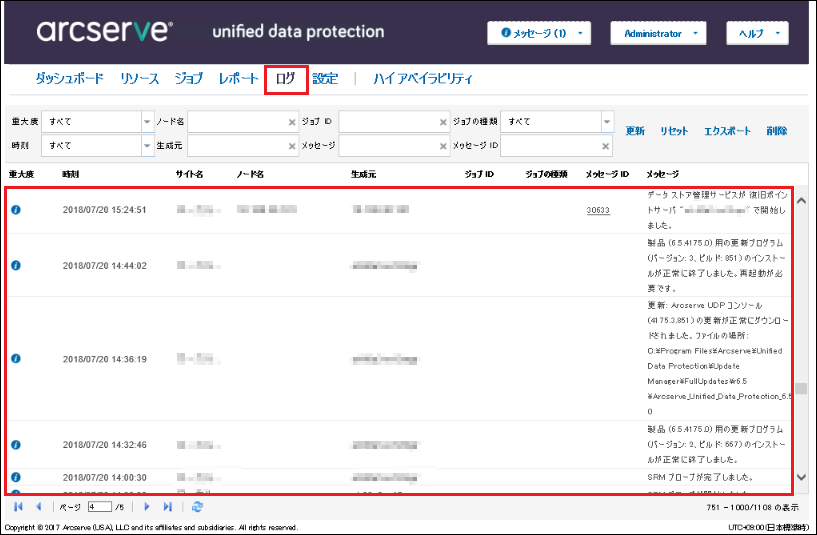817x535 pixels.
Task: Clear the ジョブ ID filter with X
Action: [x=443, y=122]
